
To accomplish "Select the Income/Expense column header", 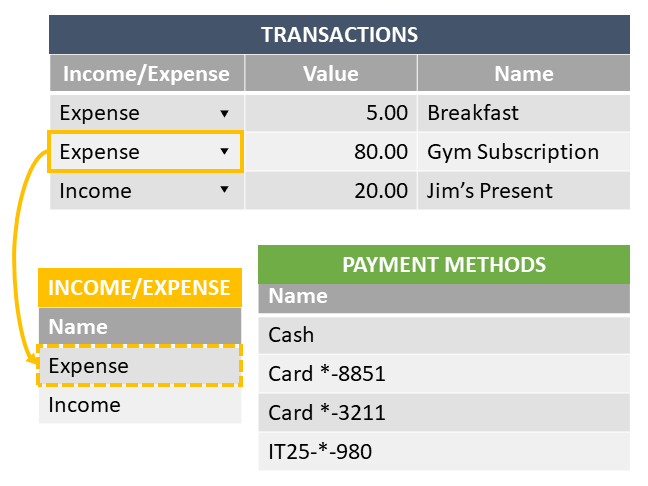I will pyautogui.click(x=146, y=74).
